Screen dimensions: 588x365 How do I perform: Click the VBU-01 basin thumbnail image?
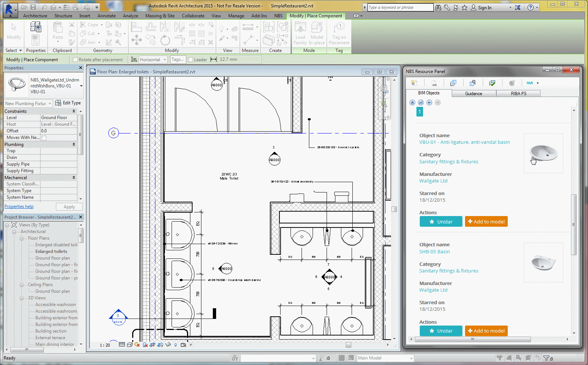tap(543, 154)
